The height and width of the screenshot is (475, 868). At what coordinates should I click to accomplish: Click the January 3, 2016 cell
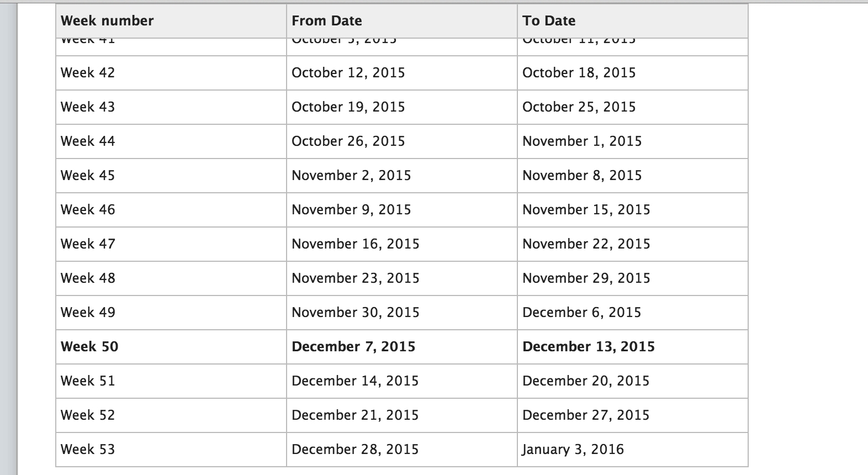coord(633,450)
